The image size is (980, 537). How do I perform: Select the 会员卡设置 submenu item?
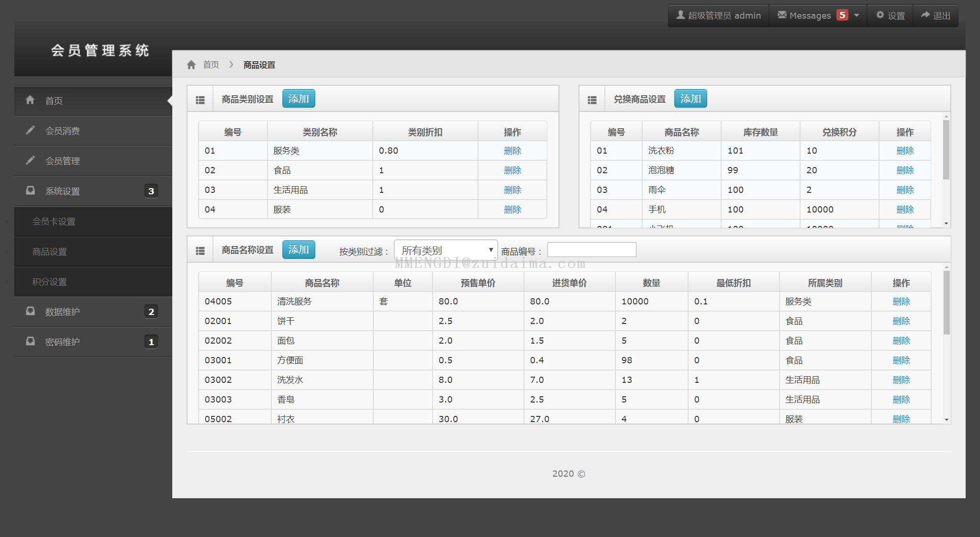[x=93, y=222]
